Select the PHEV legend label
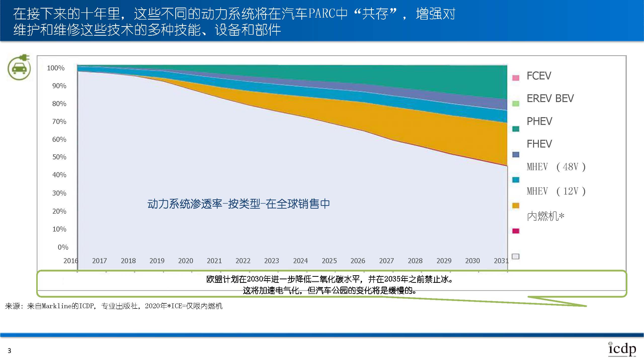Viewport: 644px width, 362px height. click(539, 121)
